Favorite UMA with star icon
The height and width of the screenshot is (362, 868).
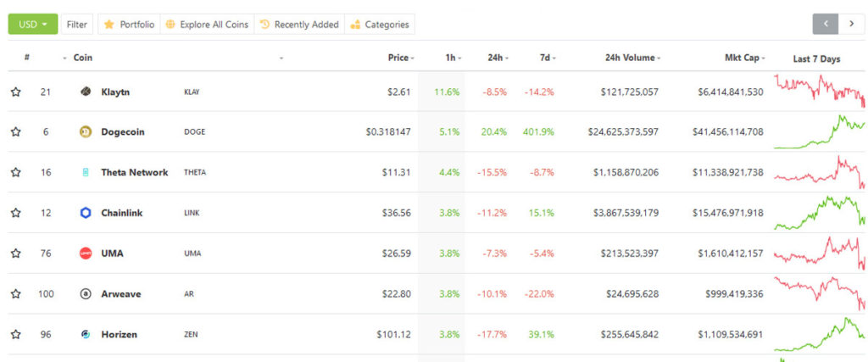(15, 253)
